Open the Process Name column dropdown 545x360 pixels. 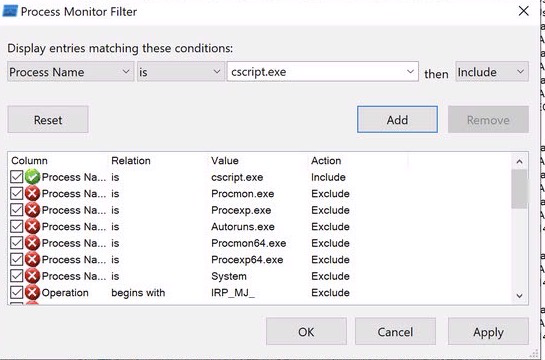(71, 72)
